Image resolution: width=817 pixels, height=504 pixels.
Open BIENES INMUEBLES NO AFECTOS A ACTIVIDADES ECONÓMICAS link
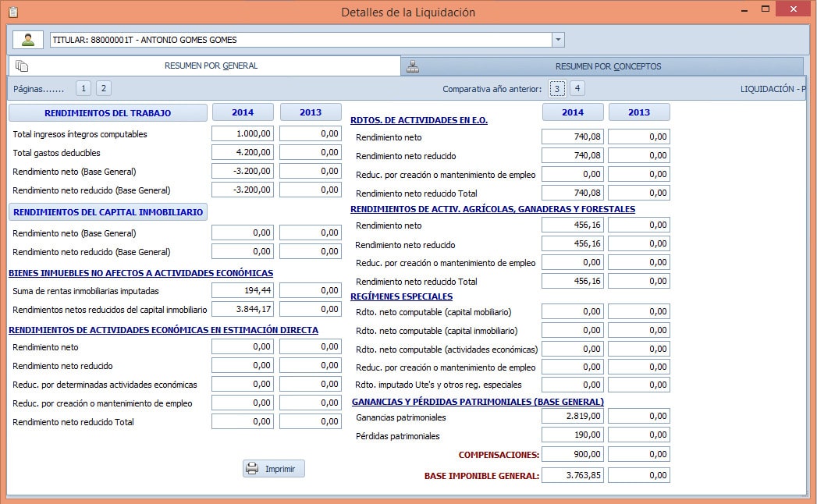(x=140, y=273)
